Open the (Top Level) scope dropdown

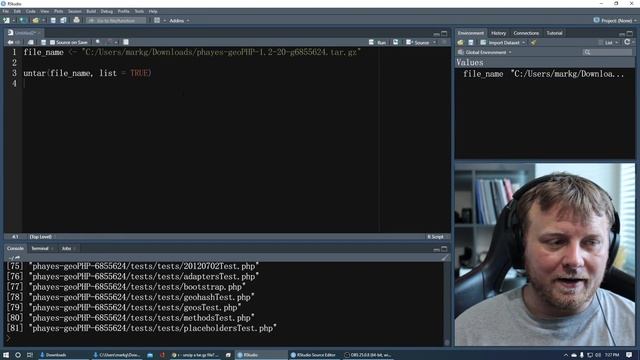coord(42,237)
